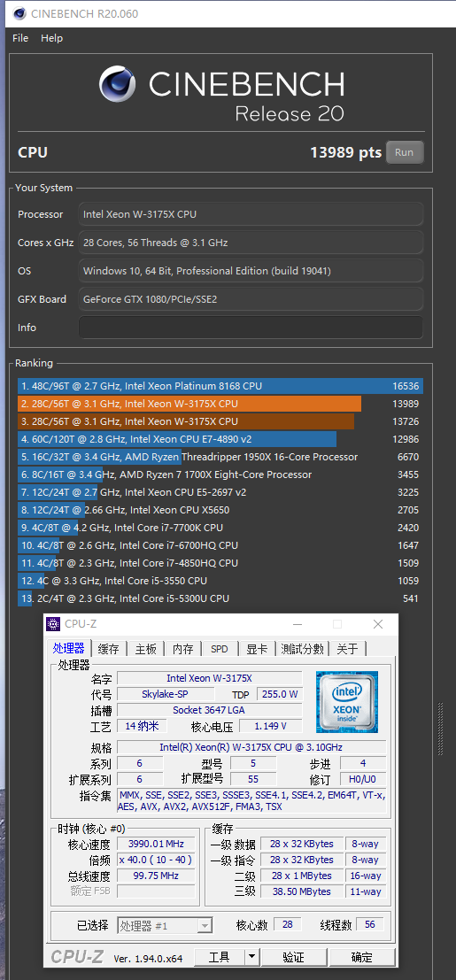Click the 扩展型号 value 55

[253, 779]
